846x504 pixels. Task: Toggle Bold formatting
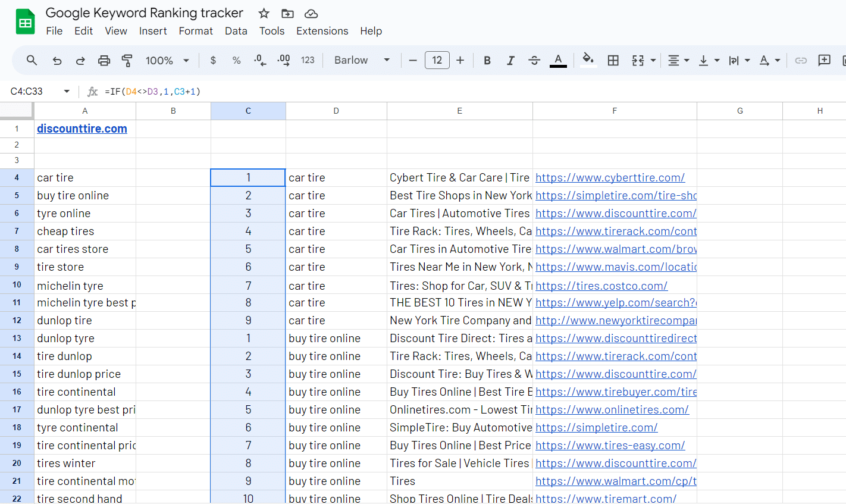(x=487, y=60)
